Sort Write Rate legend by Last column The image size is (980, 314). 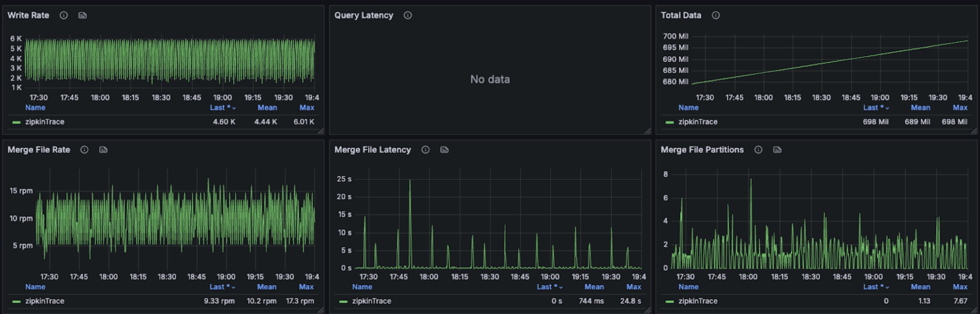[220, 108]
